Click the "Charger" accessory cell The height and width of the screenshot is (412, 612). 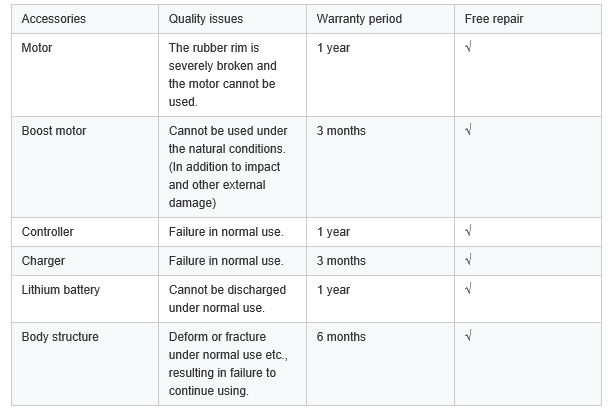pos(43,261)
